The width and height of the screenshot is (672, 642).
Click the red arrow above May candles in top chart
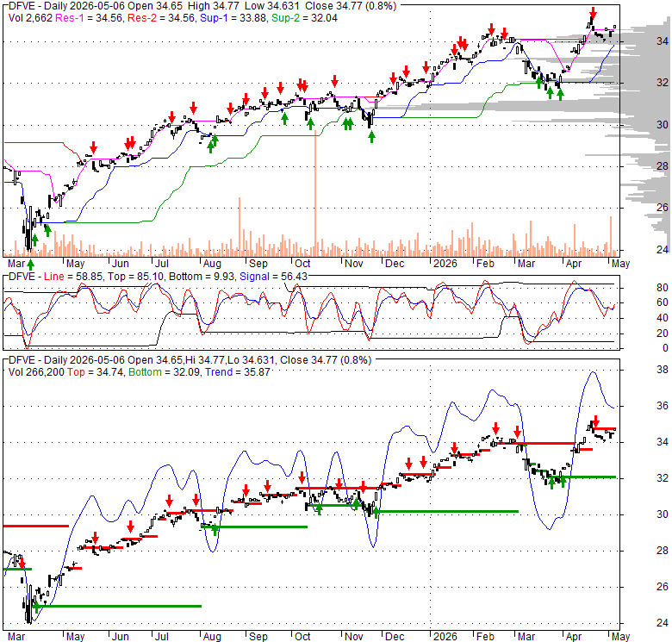tap(93, 147)
